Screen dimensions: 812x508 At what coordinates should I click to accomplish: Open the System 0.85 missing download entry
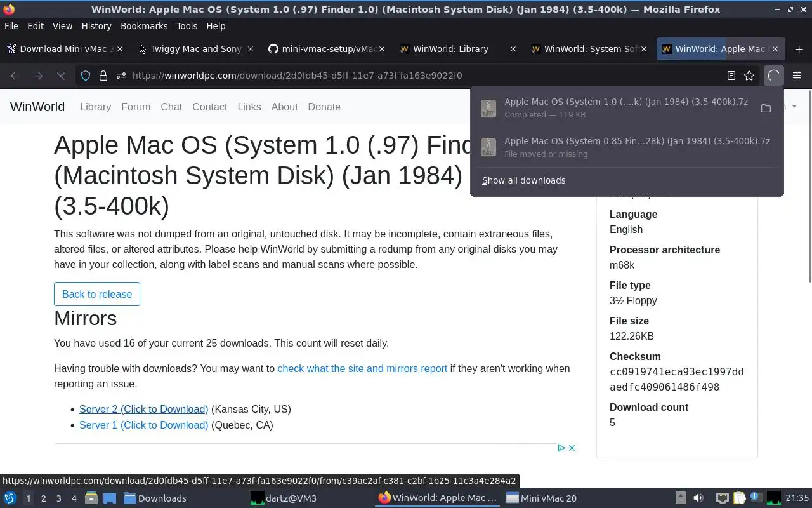point(627,147)
